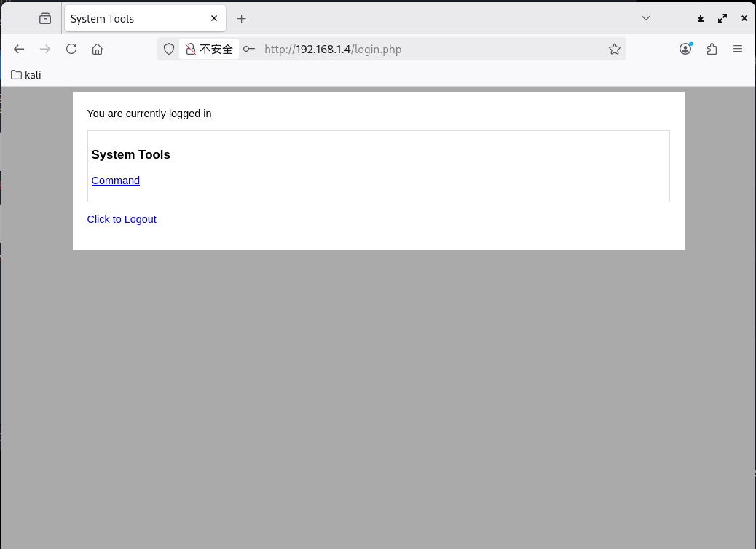756x549 pixels.
Task: Open the extensions puzzle-piece menu
Action: coord(712,49)
